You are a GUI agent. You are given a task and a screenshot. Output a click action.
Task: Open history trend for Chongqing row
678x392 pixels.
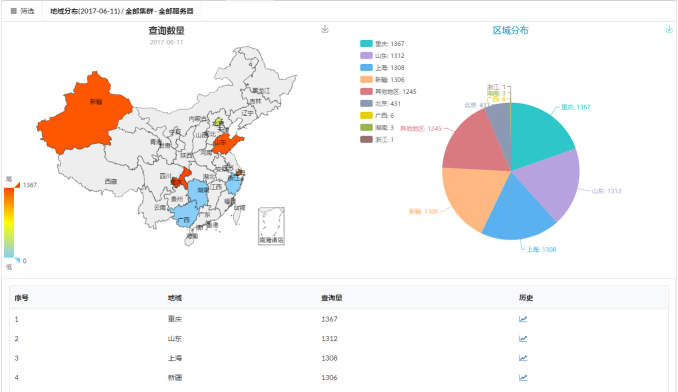(523, 319)
